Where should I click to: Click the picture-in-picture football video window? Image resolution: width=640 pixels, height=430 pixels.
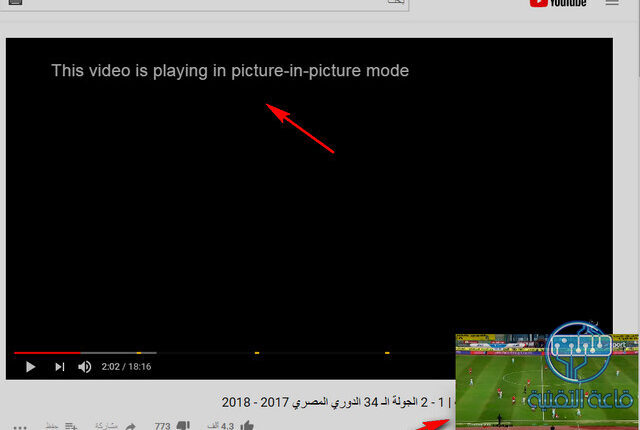pyautogui.click(x=547, y=381)
